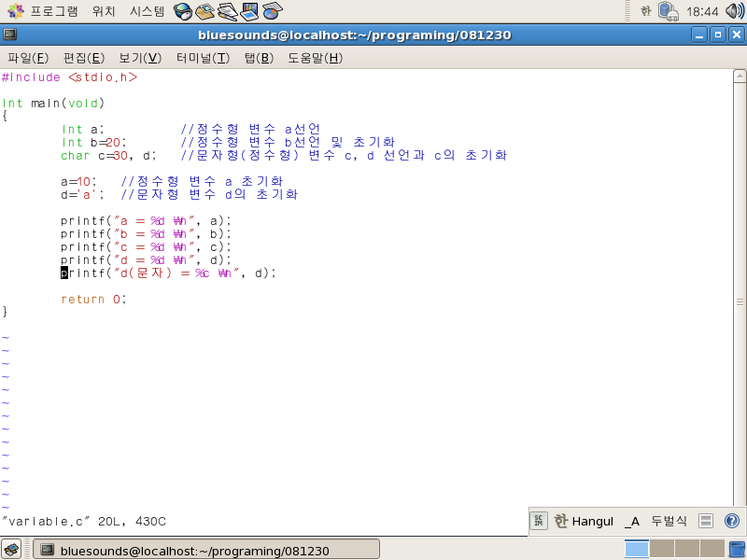Toggle the _A Hangul/ASCII mode button
Screen dimensions: 747x560
[x=632, y=521]
